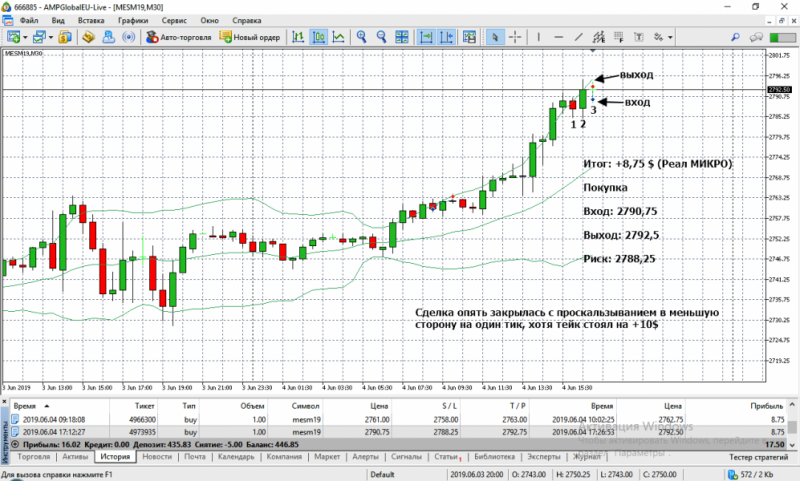Switch to the Новости tab
The width and height of the screenshot is (800, 481).
pos(157,457)
